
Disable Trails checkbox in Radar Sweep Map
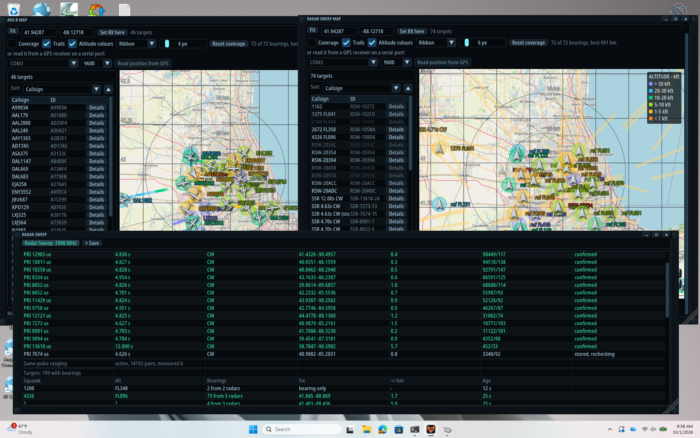pyautogui.click(x=346, y=43)
